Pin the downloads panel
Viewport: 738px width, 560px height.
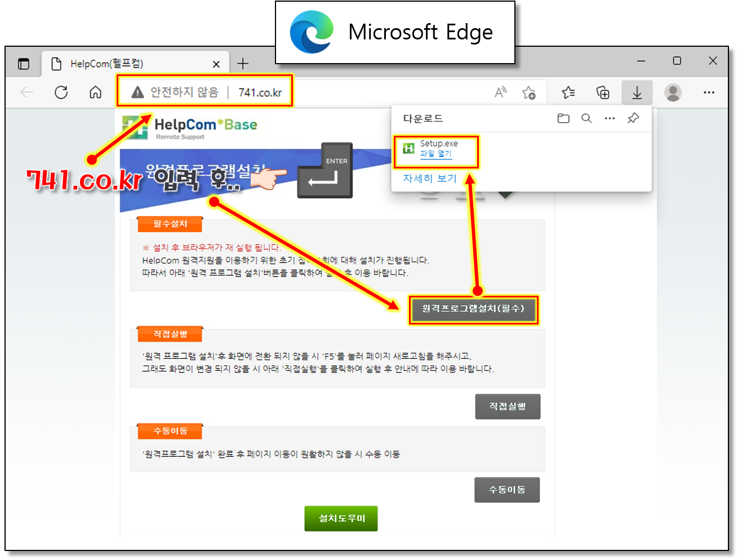pyautogui.click(x=633, y=118)
